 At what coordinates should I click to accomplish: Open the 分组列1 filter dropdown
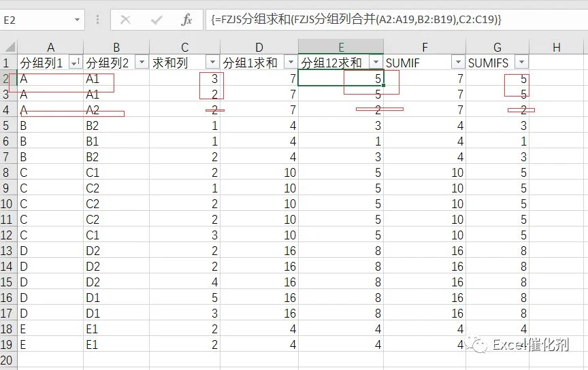pyautogui.click(x=76, y=62)
